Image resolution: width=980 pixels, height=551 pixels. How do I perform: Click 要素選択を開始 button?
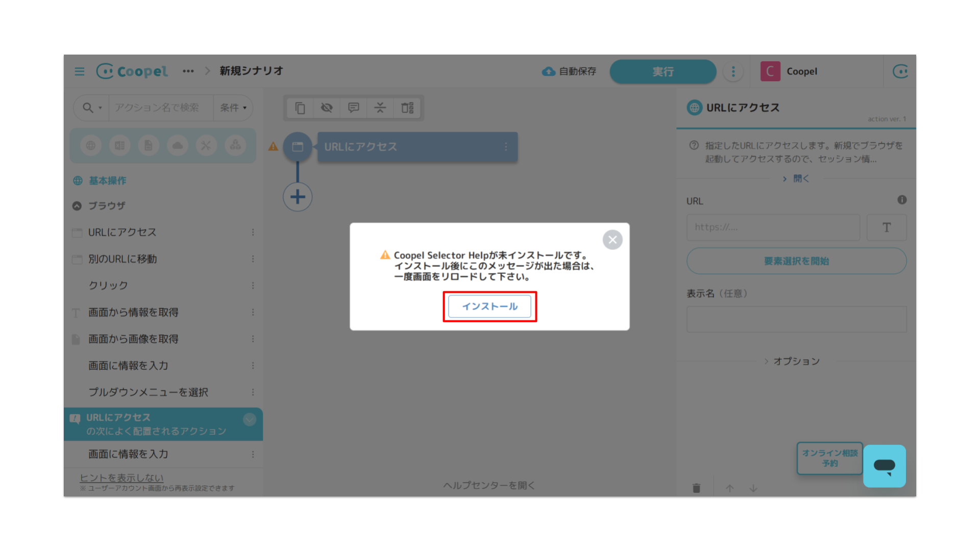[796, 261]
